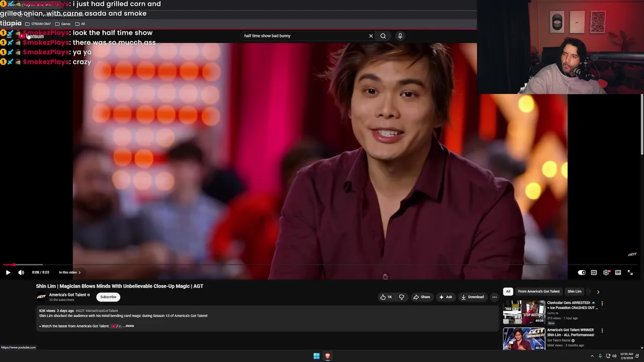
Task: Open options for 'America's Got Talent WINNER' video
Action: (602, 331)
